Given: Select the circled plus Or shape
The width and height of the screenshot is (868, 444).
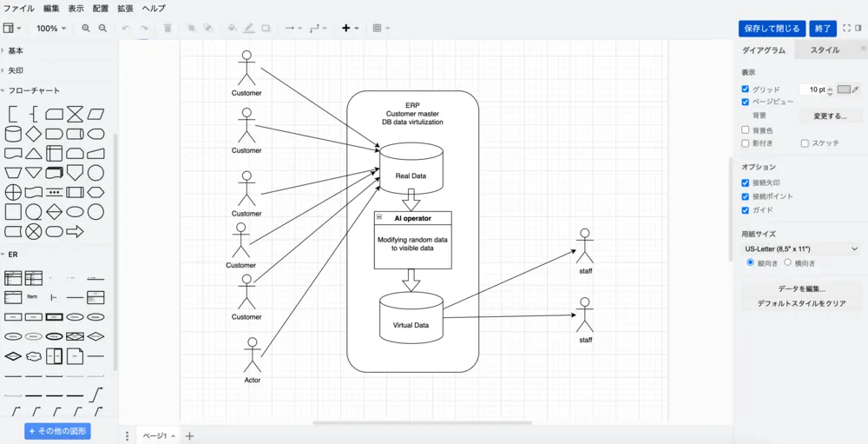Looking at the screenshot, I should 13,192.
